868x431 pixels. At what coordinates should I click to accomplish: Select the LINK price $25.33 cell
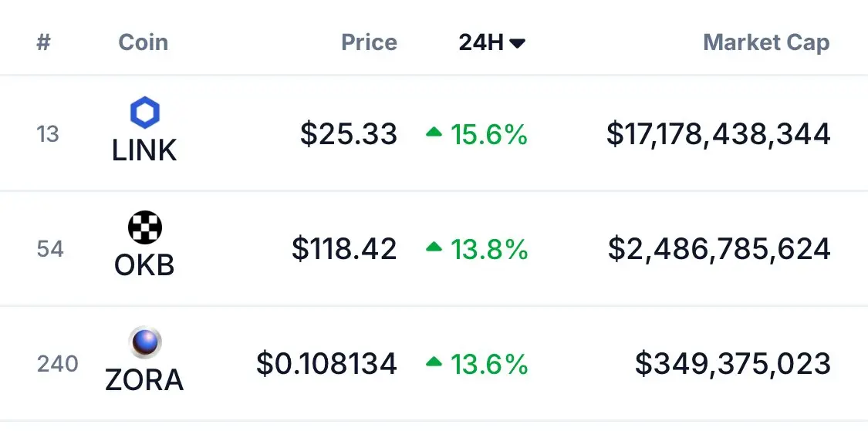click(x=349, y=134)
